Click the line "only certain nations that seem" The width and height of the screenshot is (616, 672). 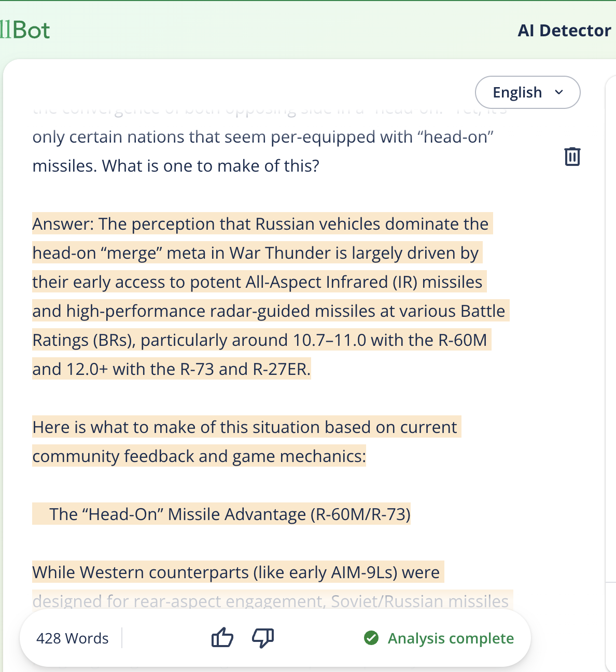(262, 137)
